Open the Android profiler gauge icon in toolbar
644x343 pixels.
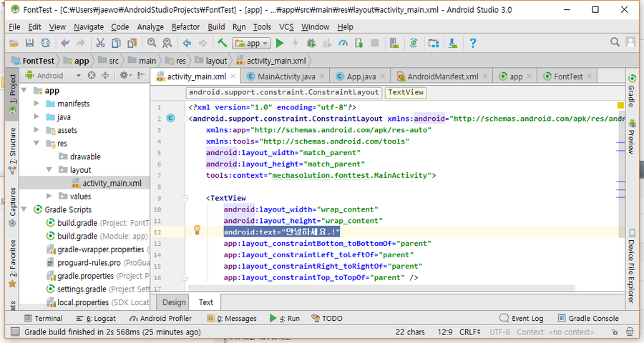pyautogui.click(x=343, y=43)
